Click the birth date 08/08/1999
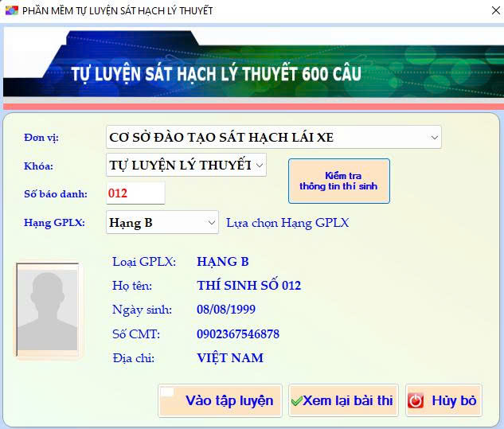 point(226,310)
